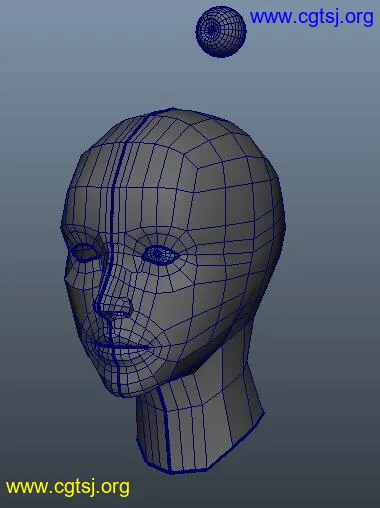Select the fully visible eye with iris mesh
Viewport: 380px width, 508px height.
(x=160, y=255)
